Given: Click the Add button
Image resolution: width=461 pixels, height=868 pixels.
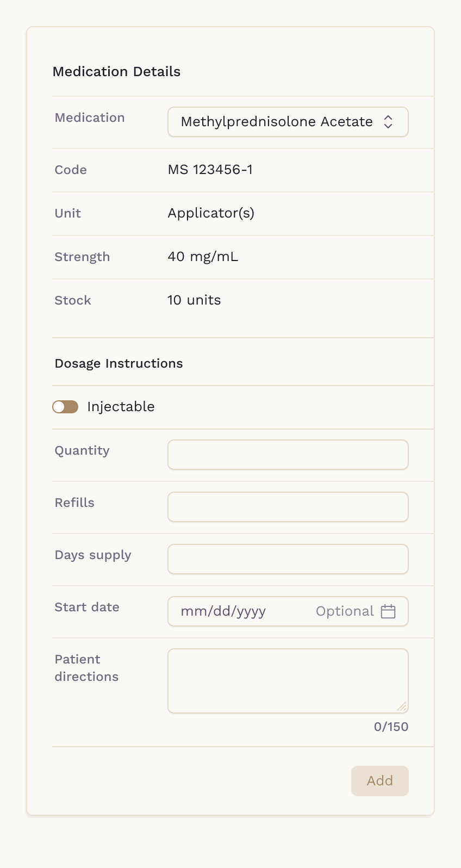Looking at the screenshot, I should click(380, 781).
